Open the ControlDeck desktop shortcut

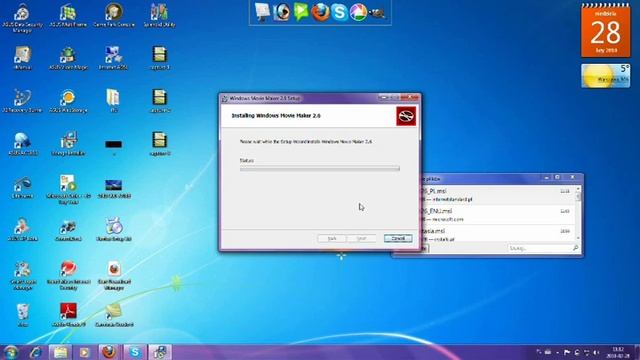coord(68,230)
